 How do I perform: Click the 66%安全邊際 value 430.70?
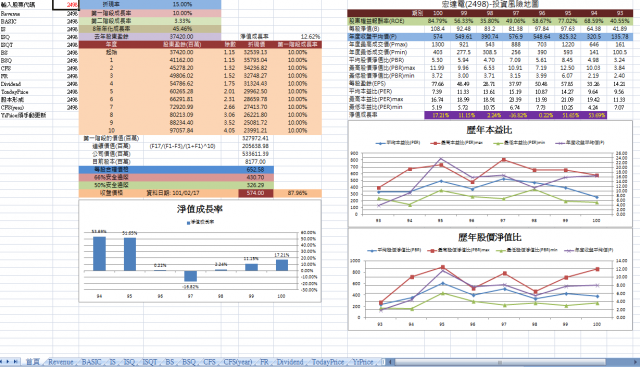(256, 177)
